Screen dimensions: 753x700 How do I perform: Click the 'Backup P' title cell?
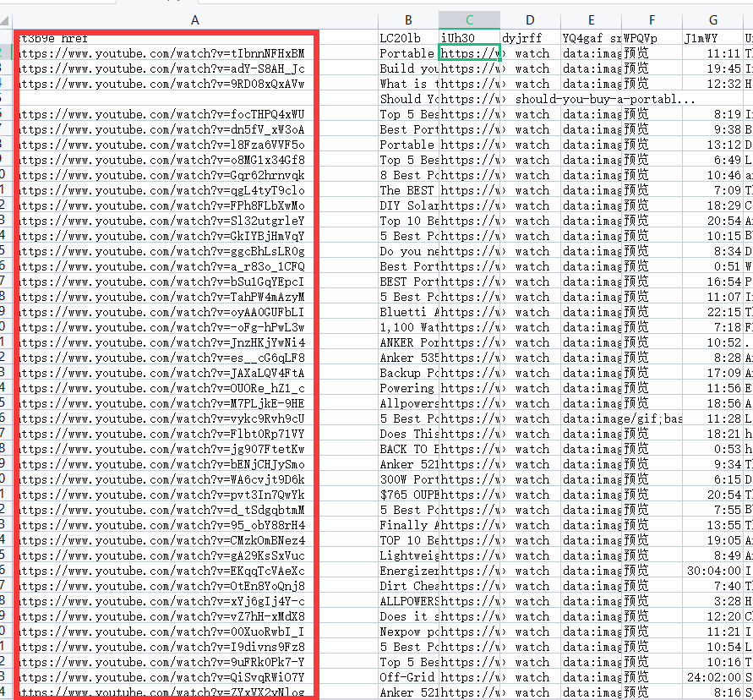pyautogui.click(x=408, y=374)
